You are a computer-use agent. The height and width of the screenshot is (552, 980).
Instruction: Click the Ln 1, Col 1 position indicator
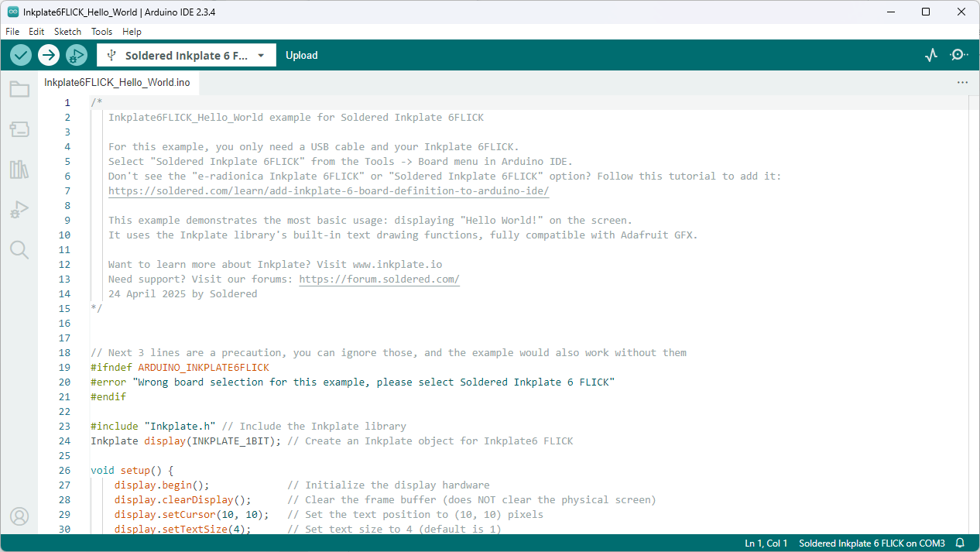(766, 543)
